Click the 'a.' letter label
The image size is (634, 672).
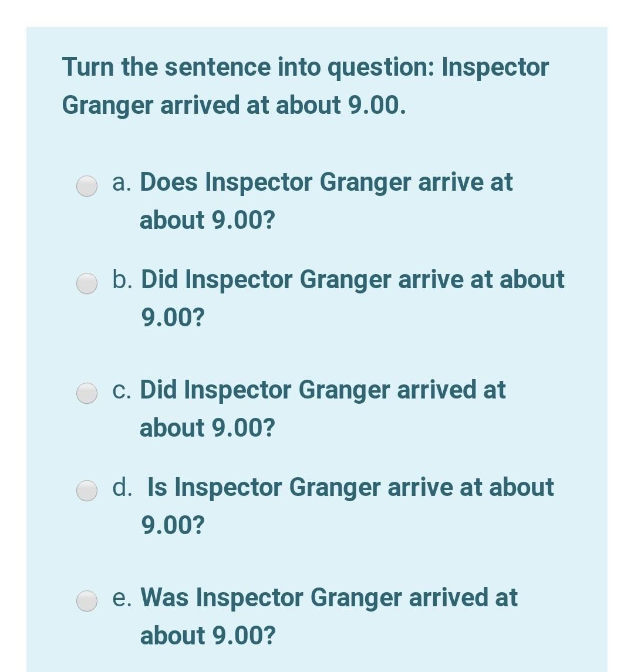point(122,183)
